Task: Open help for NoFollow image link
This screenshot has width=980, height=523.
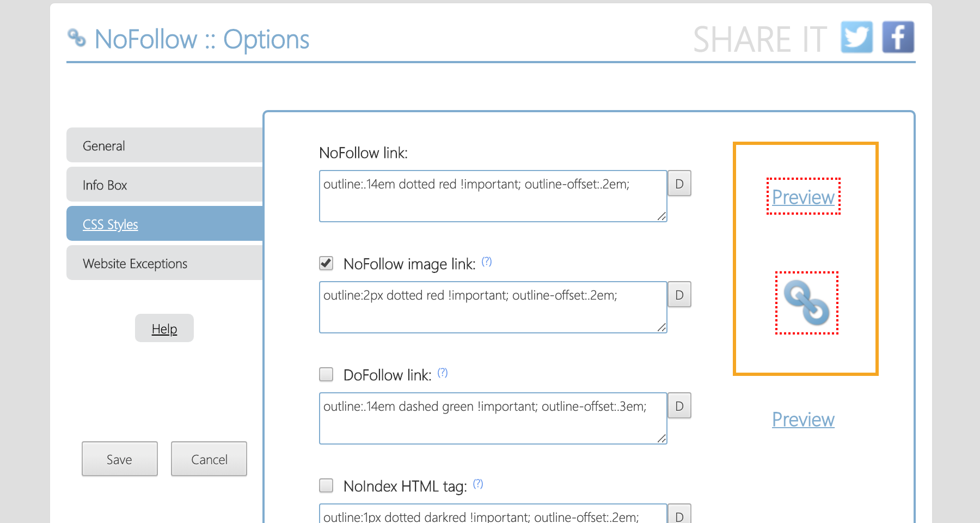Action: [x=487, y=261]
